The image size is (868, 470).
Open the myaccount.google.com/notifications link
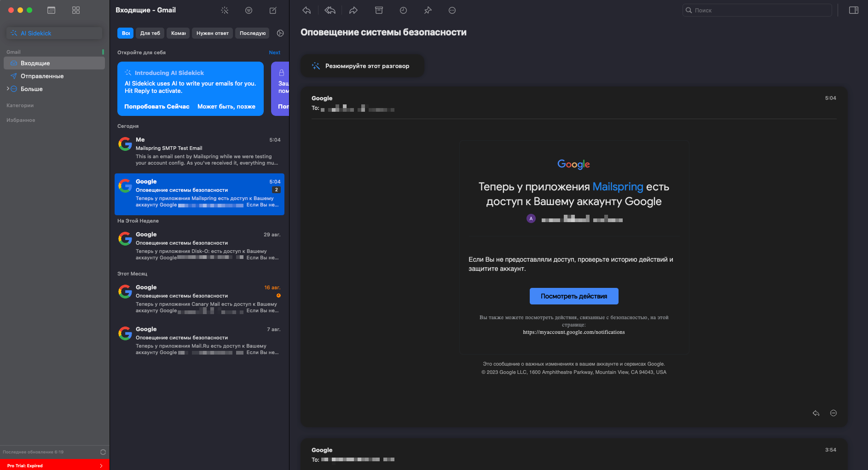574,332
